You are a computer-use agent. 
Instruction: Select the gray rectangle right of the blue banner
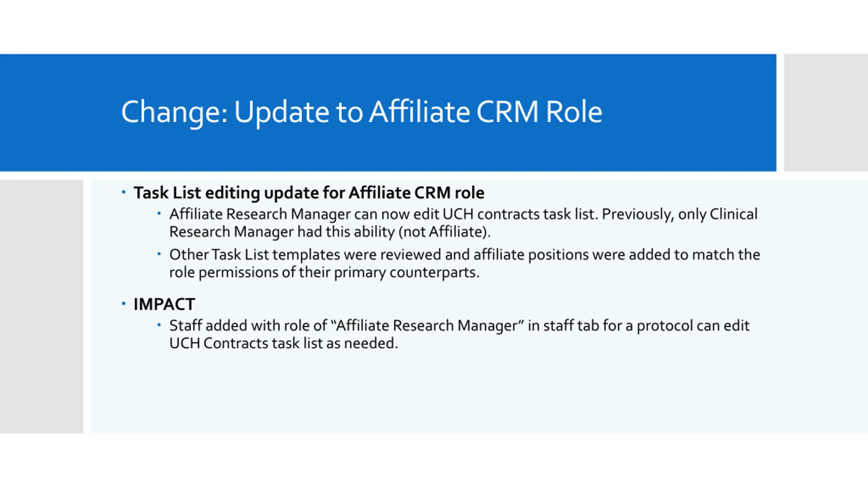[x=826, y=113]
